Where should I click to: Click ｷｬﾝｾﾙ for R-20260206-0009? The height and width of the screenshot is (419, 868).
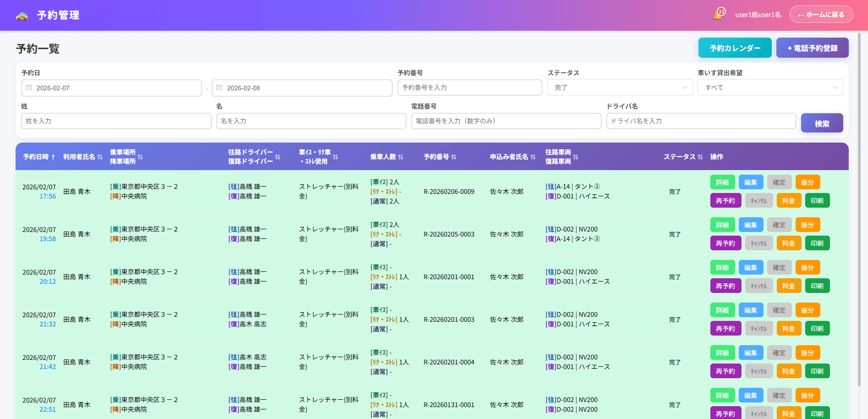coord(759,200)
